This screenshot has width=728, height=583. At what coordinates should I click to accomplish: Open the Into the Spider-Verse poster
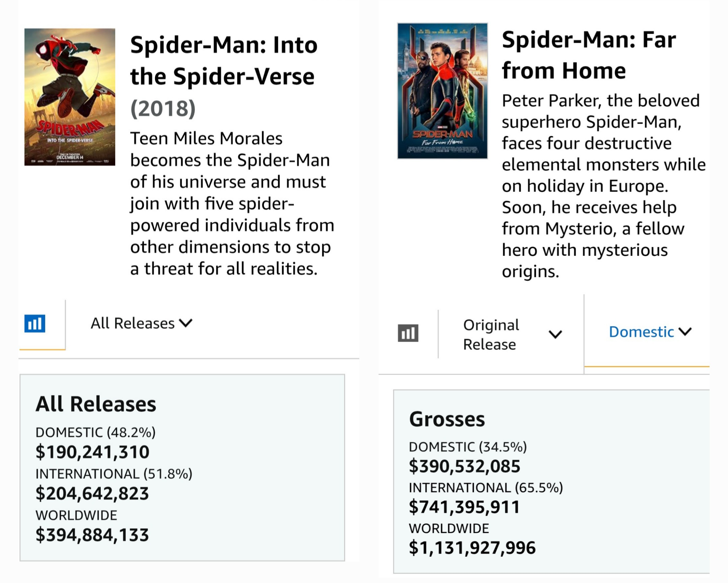69,97
